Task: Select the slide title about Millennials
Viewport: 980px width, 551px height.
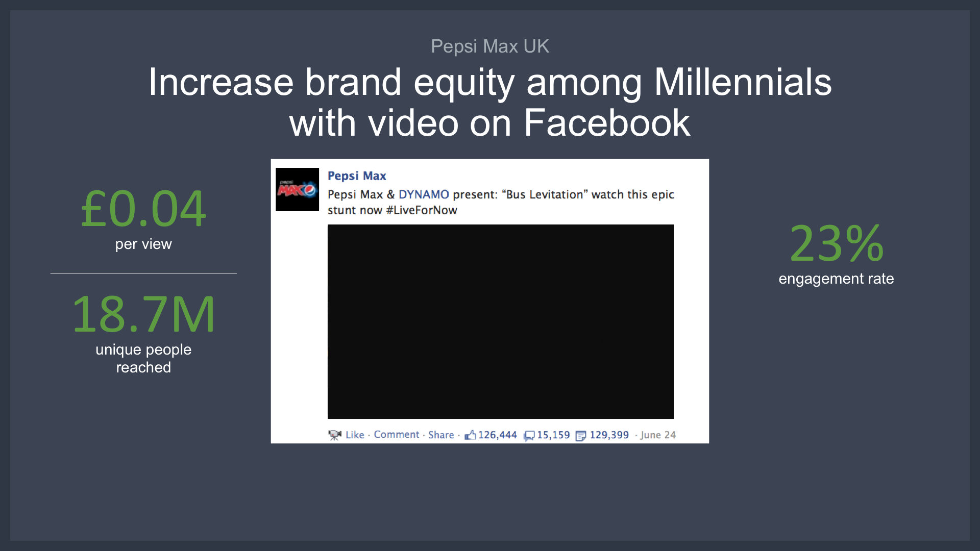Action: [489, 102]
